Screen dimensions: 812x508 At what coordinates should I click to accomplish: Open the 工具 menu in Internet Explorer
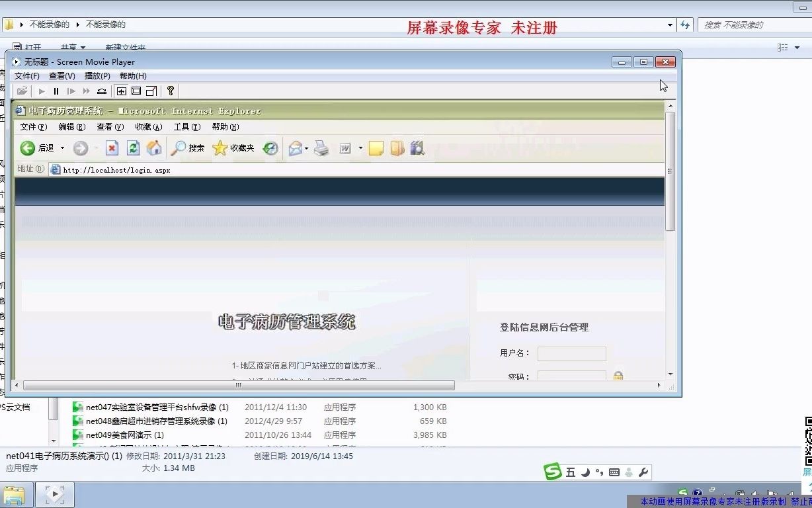click(x=186, y=127)
